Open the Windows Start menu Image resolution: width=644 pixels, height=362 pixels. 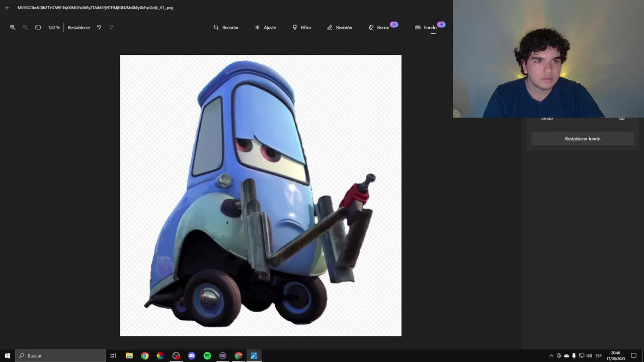tap(7, 355)
